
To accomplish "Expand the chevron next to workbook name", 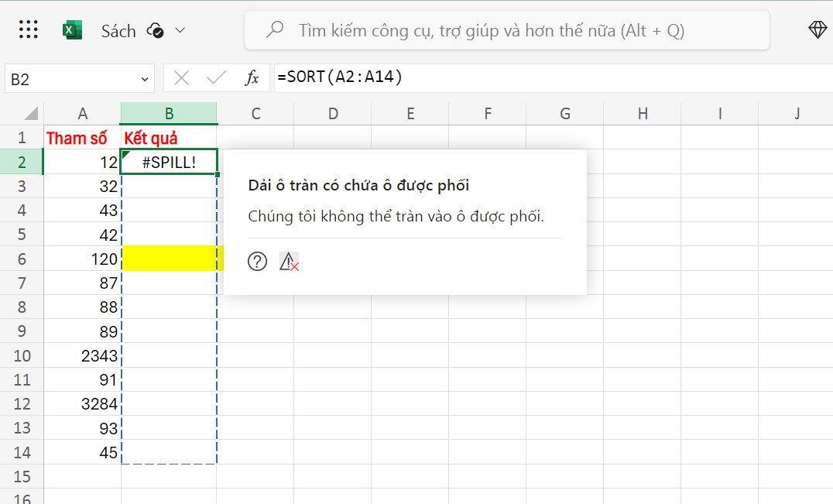I will coord(180,31).
